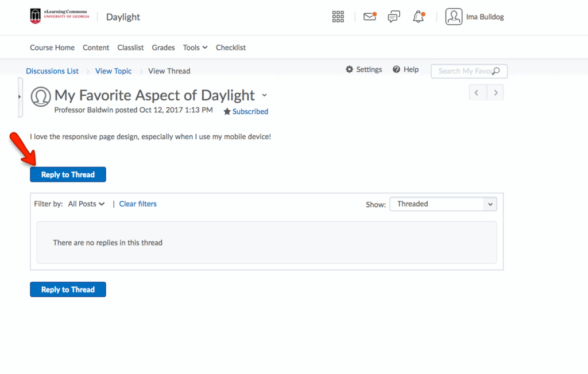Click the Ima Bulldog profile avatar

coord(454,17)
